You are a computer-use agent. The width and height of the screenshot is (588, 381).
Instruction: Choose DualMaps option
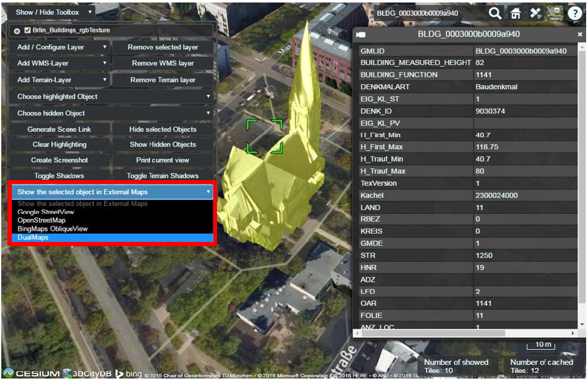(112, 238)
